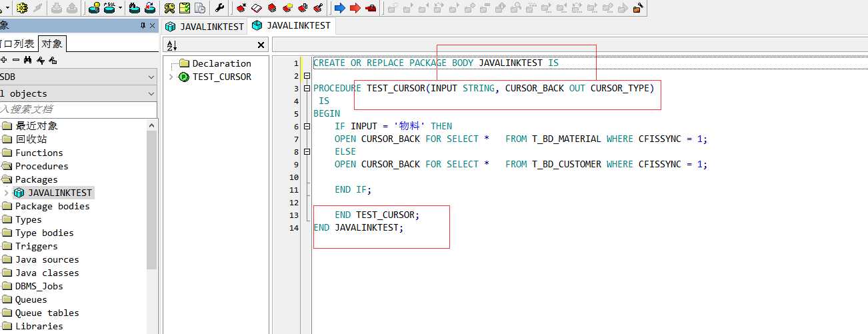Close the code contents pane with X
Image resolution: width=868 pixels, height=334 pixels.
coord(261,45)
